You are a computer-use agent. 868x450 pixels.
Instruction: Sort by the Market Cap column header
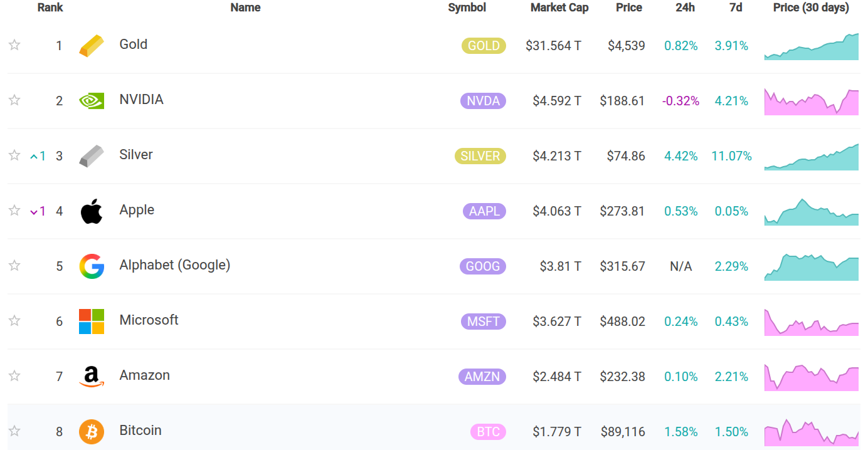coord(559,8)
